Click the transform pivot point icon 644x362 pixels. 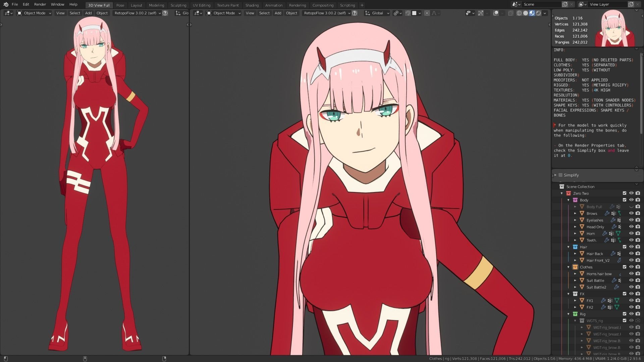pyautogui.click(x=397, y=13)
